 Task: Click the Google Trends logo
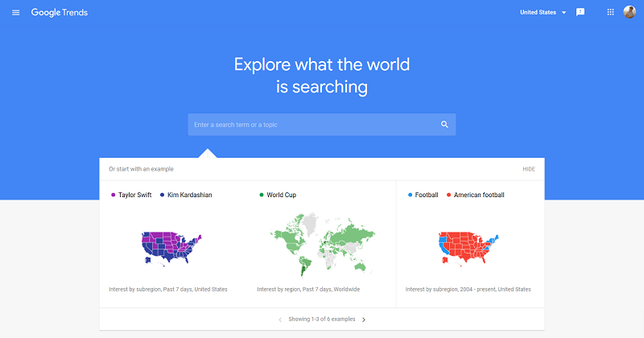pyautogui.click(x=60, y=13)
